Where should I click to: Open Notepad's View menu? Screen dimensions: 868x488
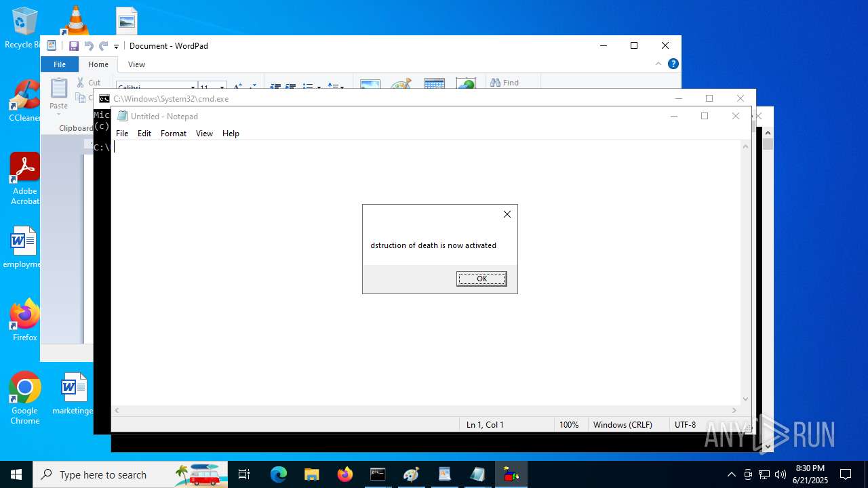click(x=204, y=134)
